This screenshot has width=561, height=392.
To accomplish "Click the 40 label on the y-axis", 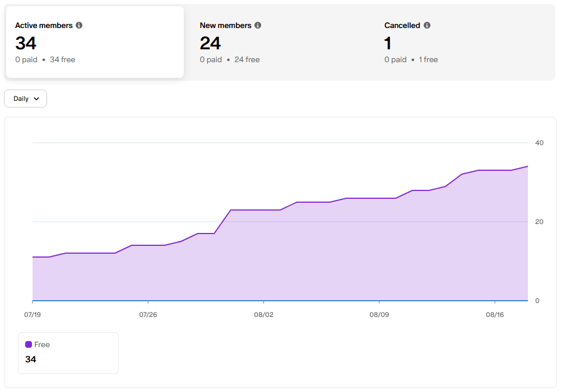I will click(539, 143).
